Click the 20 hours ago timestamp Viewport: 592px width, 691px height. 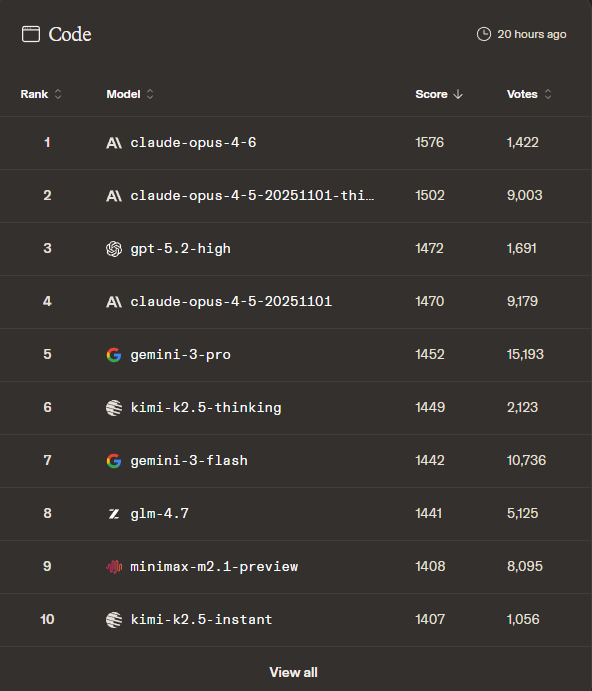[x=532, y=34]
